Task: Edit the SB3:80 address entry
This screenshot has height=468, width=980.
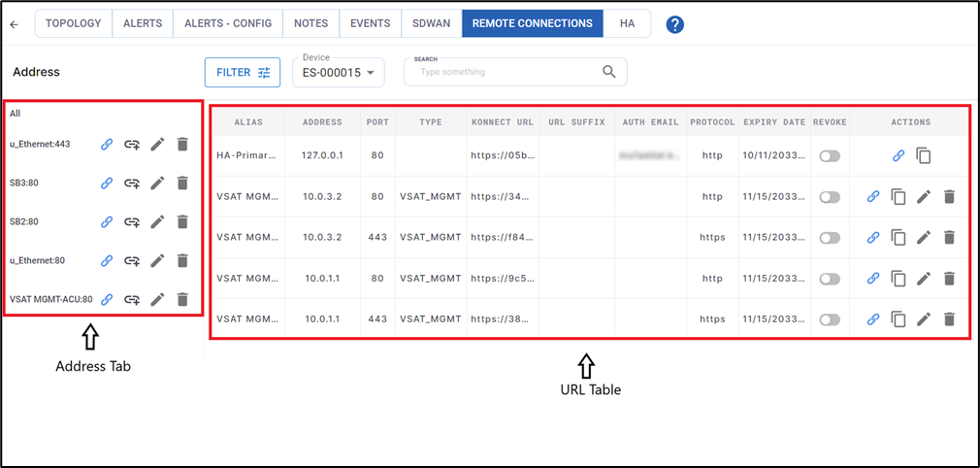Action: tap(157, 184)
